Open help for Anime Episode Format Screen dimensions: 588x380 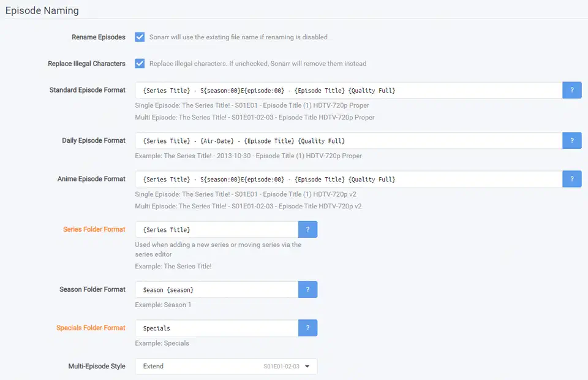[572, 179]
